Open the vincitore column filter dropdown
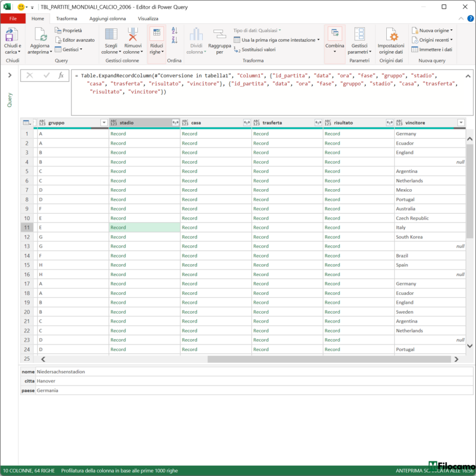 coord(461,123)
